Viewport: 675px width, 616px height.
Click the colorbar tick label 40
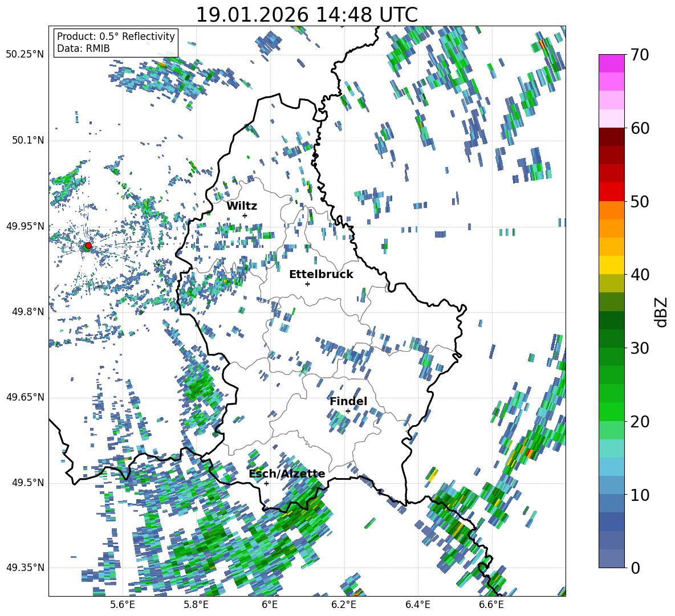(x=640, y=275)
